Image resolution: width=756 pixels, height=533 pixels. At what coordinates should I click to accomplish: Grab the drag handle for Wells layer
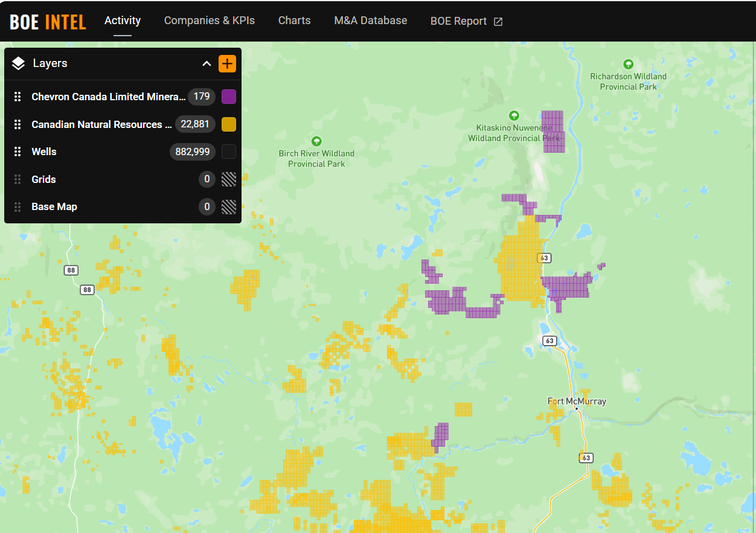(18, 152)
